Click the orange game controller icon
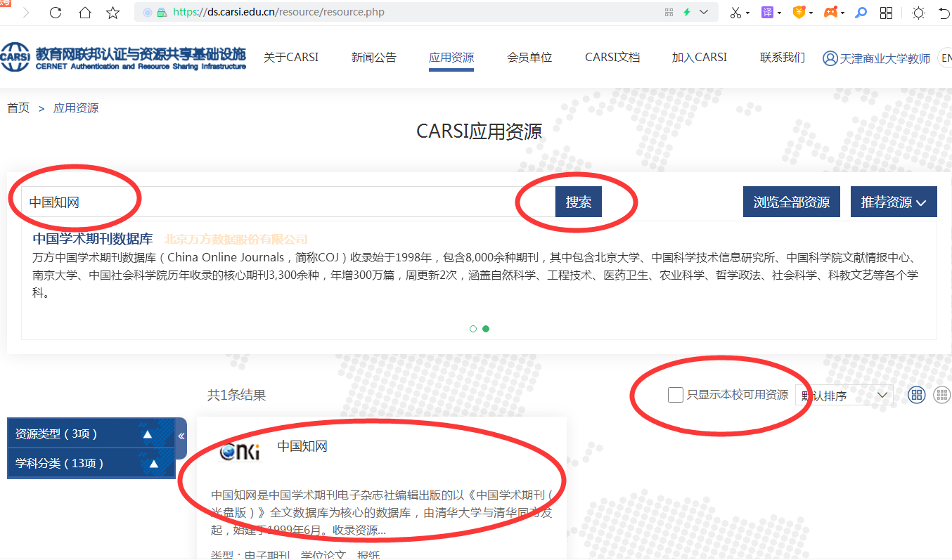 coord(830,13)
